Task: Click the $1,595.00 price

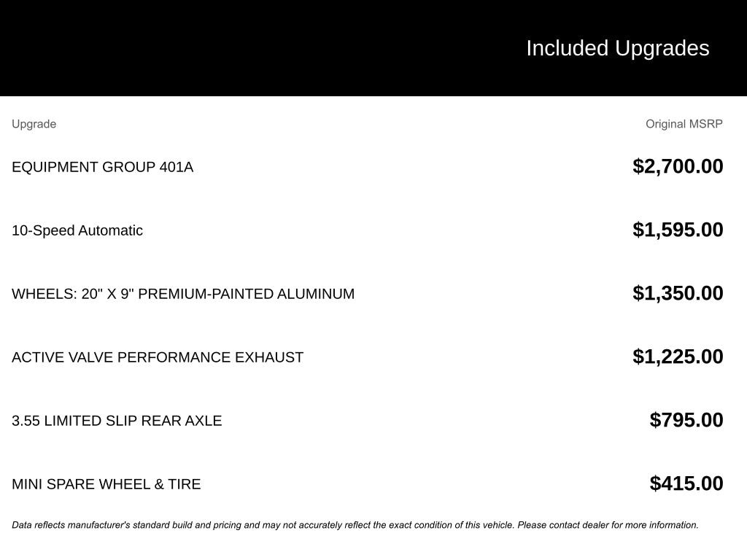Action: click(x=678, y=230)
